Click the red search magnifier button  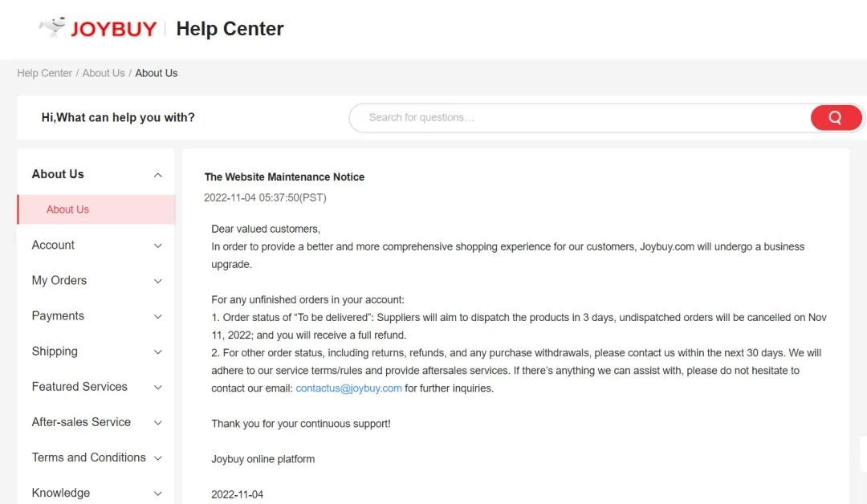[835, 118]
